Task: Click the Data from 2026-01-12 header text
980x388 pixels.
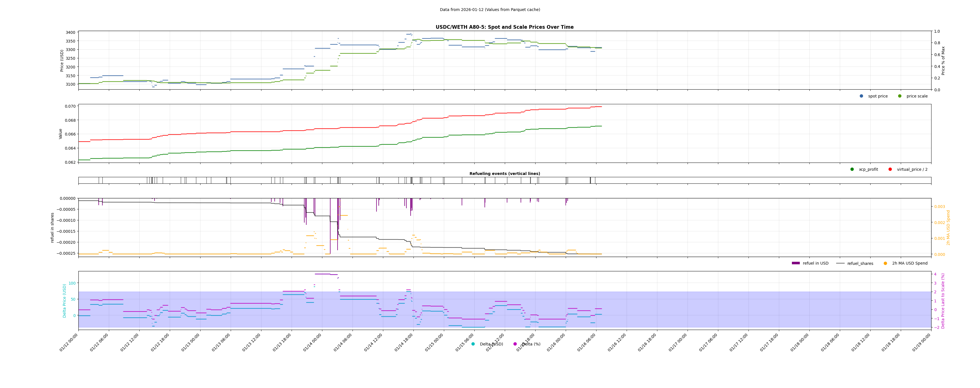Action: tap(490, 10)
